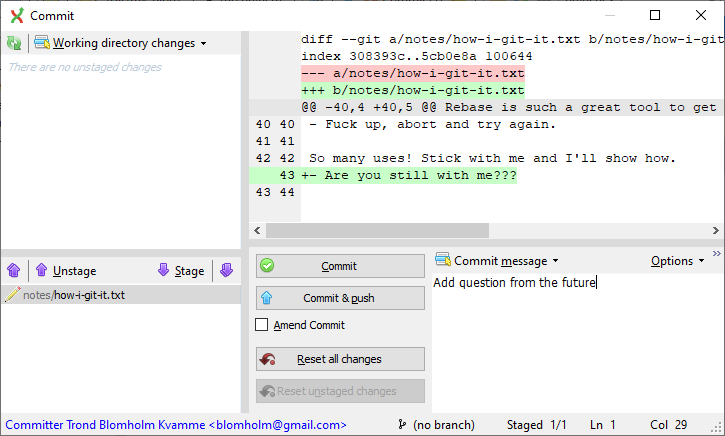Viewport: 725px width, 436px height.
Task: Click the 'Col 29' status bar entry
Action: pyautogui.click(x=669, y=425)
